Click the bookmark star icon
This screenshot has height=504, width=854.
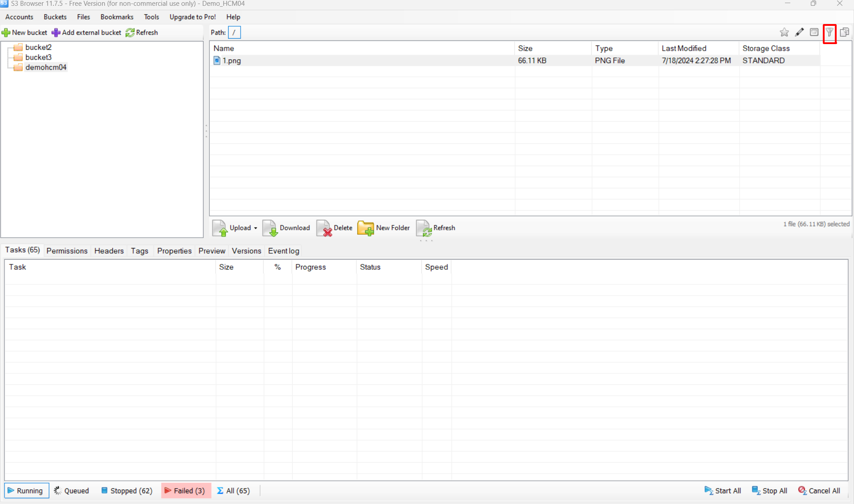click(784, 33)
